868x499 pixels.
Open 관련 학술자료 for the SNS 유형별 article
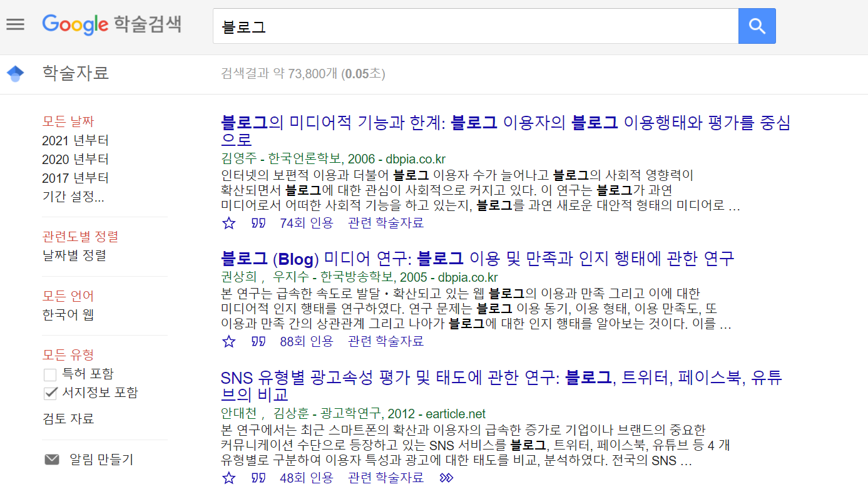(386, 478)
